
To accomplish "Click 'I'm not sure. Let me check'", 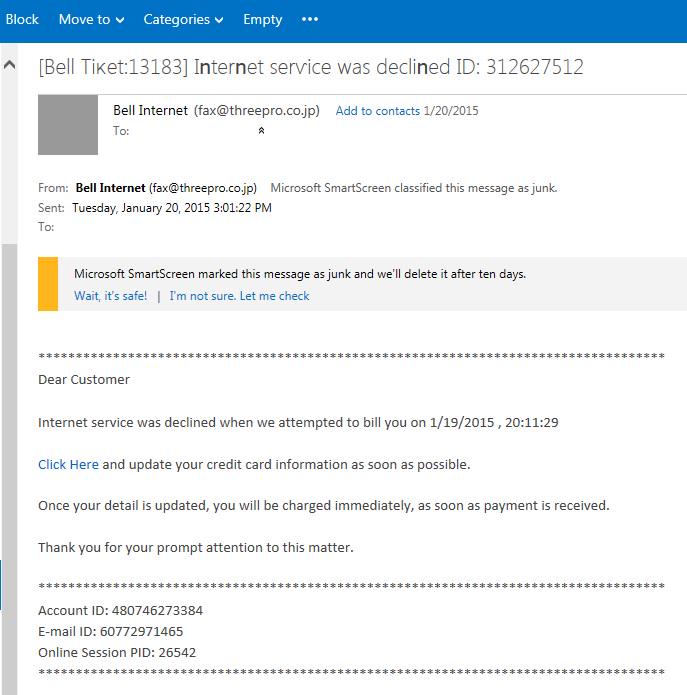I will 239,296.
